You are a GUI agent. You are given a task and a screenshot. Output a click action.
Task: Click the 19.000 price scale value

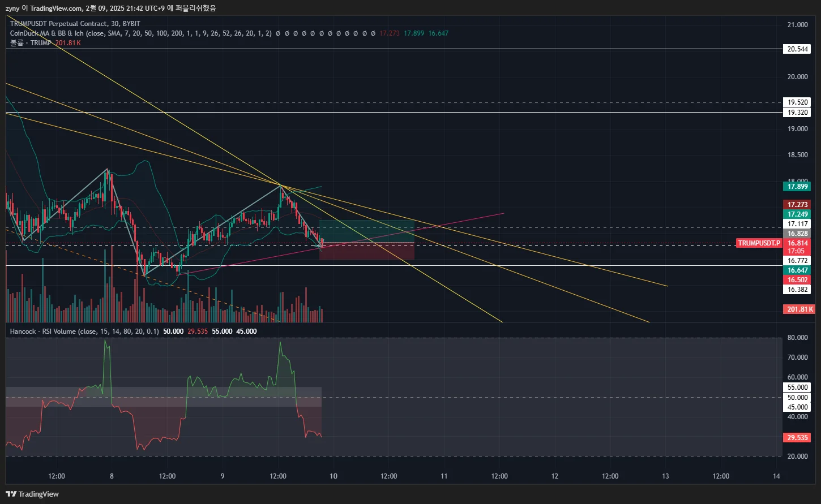(798, 129)
